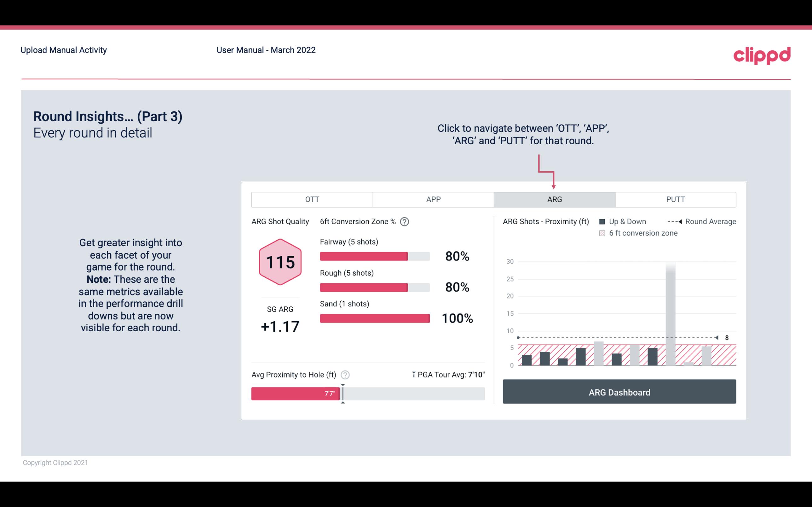Select the PUTT tab for putting stats

tap(674, 199)
